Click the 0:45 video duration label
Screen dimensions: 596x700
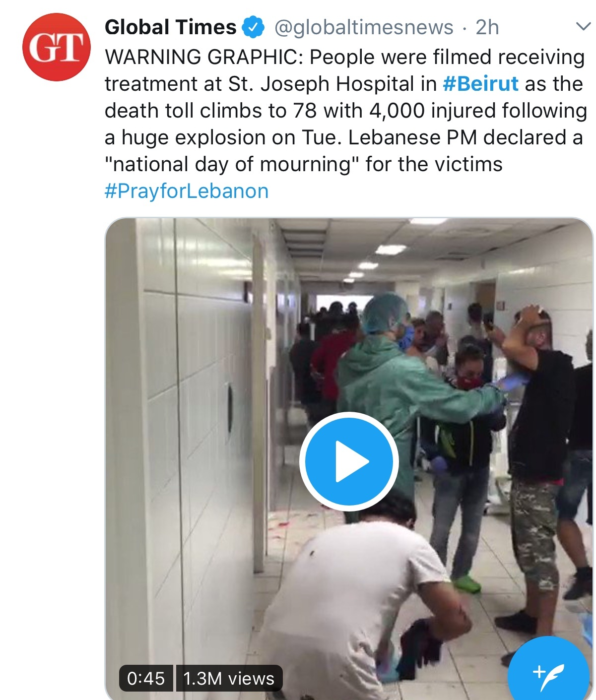click(146, 678)
